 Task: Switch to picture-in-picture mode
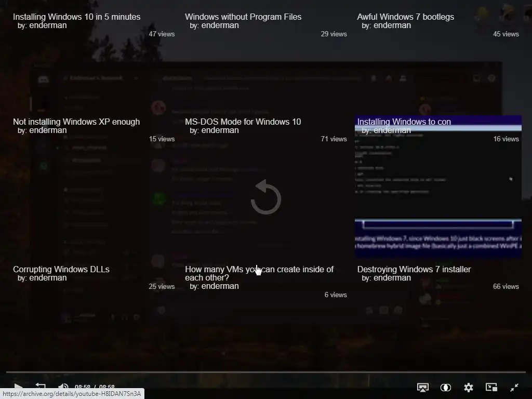tap(491, 387)
